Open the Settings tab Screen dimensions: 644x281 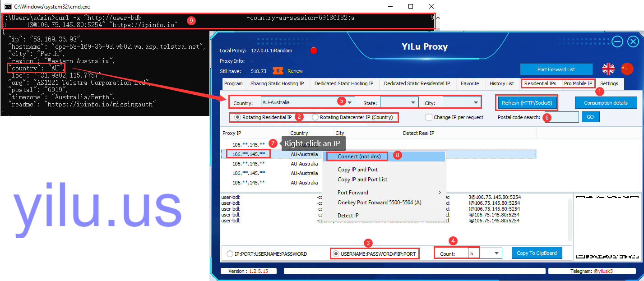[609, 83]
